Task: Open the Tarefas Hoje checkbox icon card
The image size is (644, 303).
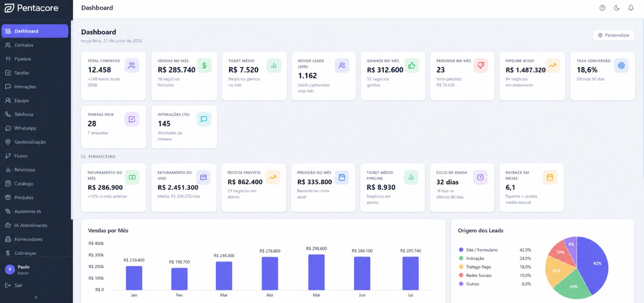Action: 132,119
